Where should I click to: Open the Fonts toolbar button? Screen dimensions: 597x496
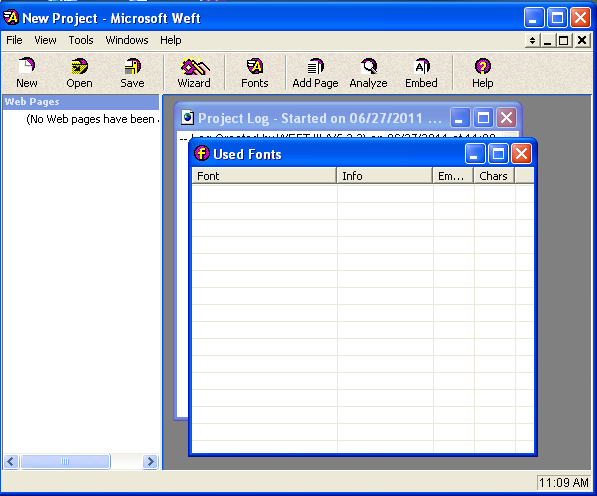(255, 73)
